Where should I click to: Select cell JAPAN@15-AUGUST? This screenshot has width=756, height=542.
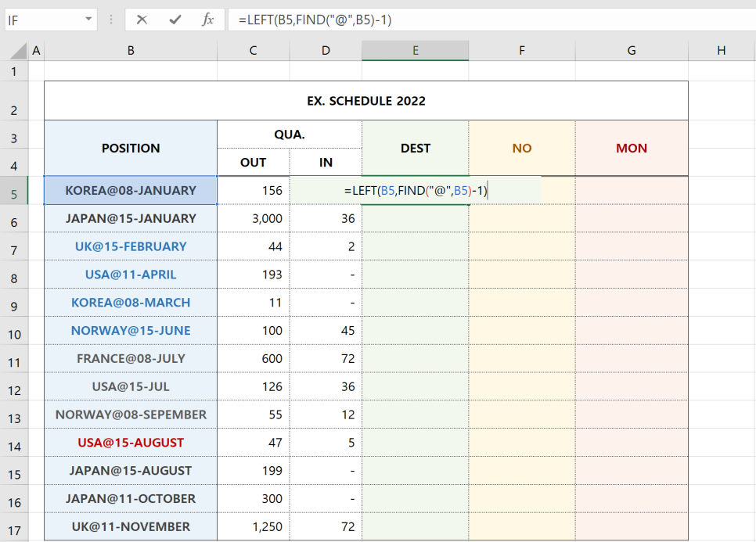pos(131,470)
